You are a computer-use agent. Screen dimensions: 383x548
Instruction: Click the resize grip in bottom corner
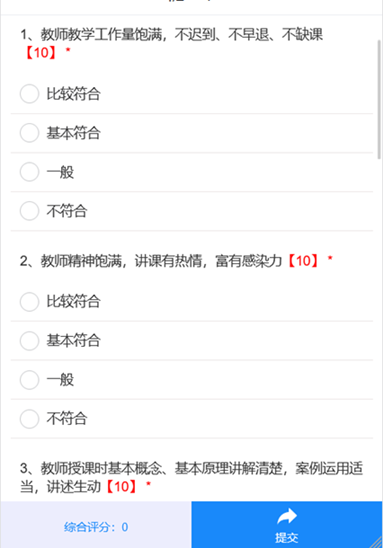pos(376,542)
